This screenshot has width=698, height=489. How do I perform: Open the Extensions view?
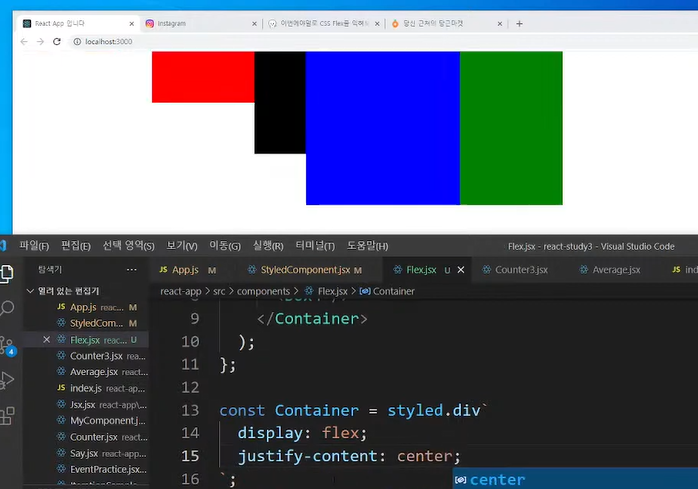(7, 416)
